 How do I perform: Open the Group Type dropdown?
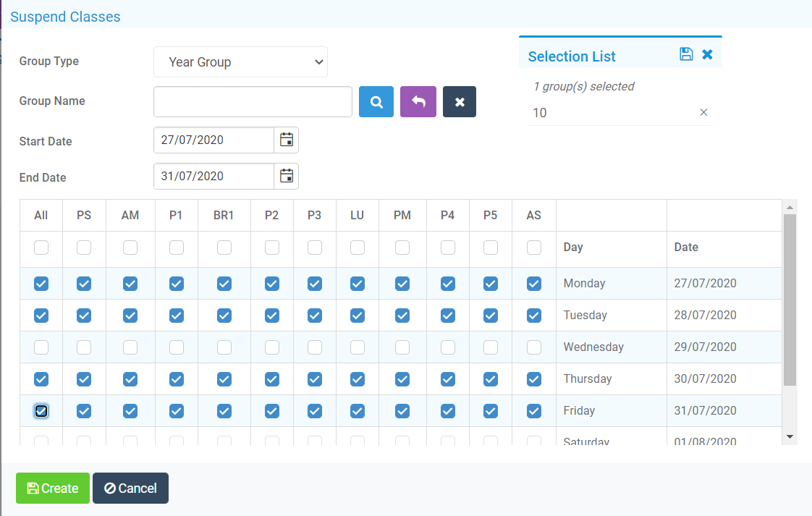coord(240,62)
